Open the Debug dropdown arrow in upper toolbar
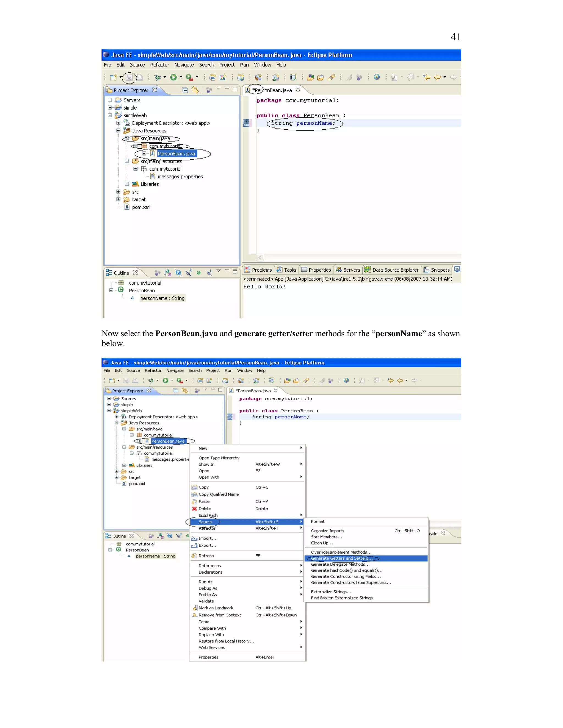563x728 pixels. [x=165, y=77]
